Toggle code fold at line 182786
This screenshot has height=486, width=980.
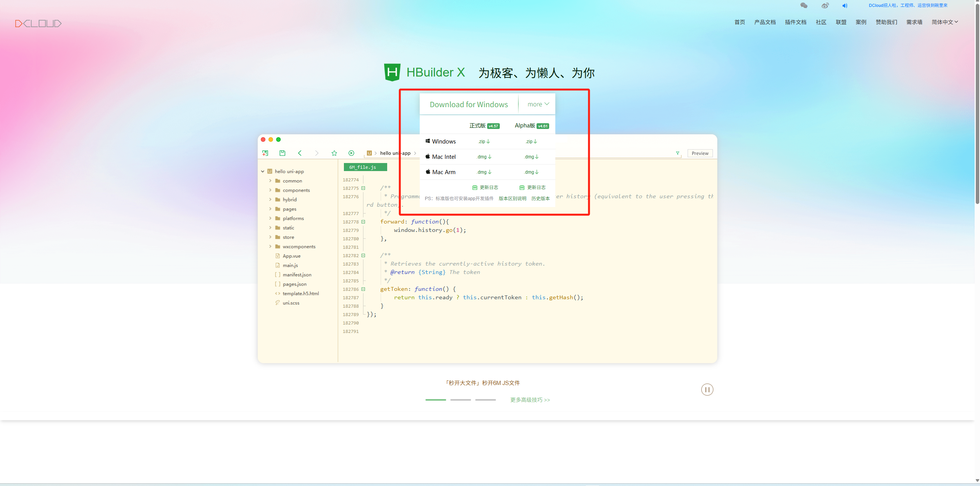[x=363, y=289]
